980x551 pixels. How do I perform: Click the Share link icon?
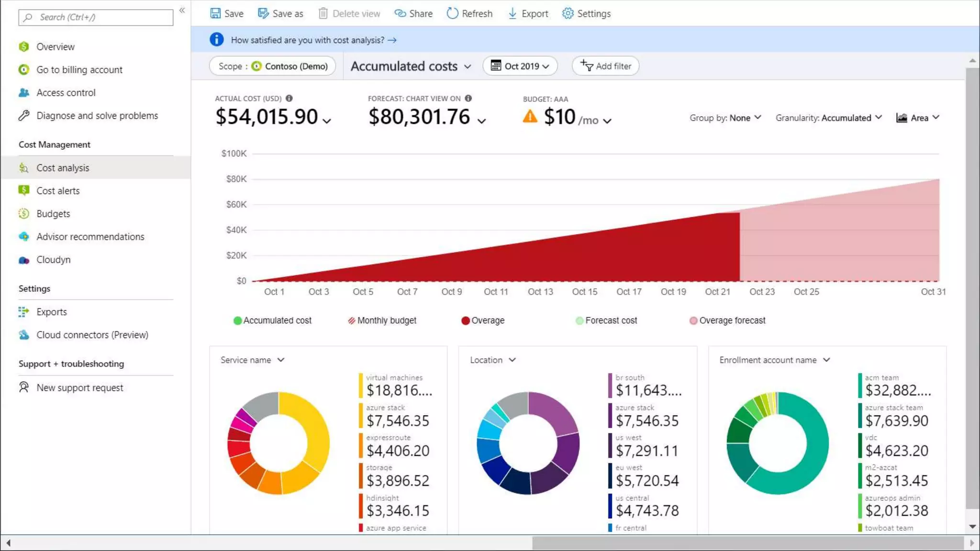coord(400,13)
